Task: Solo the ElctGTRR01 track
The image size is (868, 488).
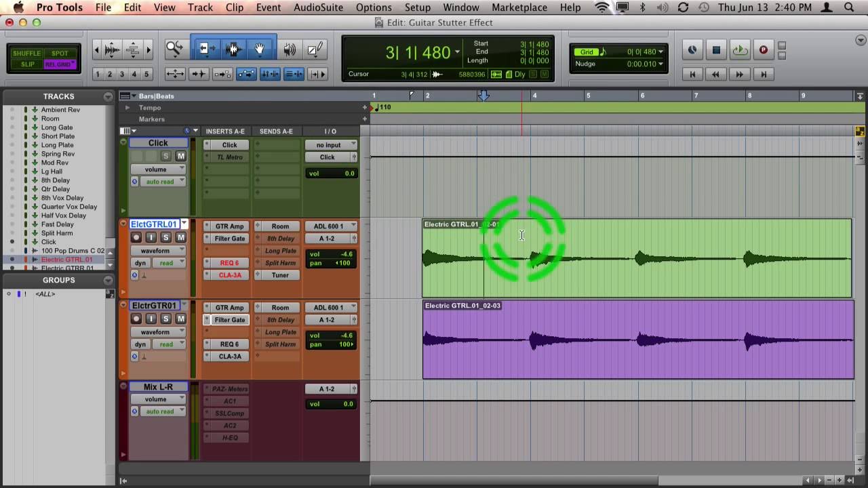Action: [166, 319]
